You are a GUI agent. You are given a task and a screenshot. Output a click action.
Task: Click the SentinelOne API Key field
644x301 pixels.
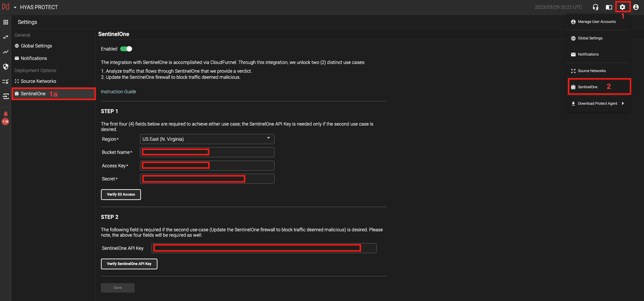pos(264,248)
